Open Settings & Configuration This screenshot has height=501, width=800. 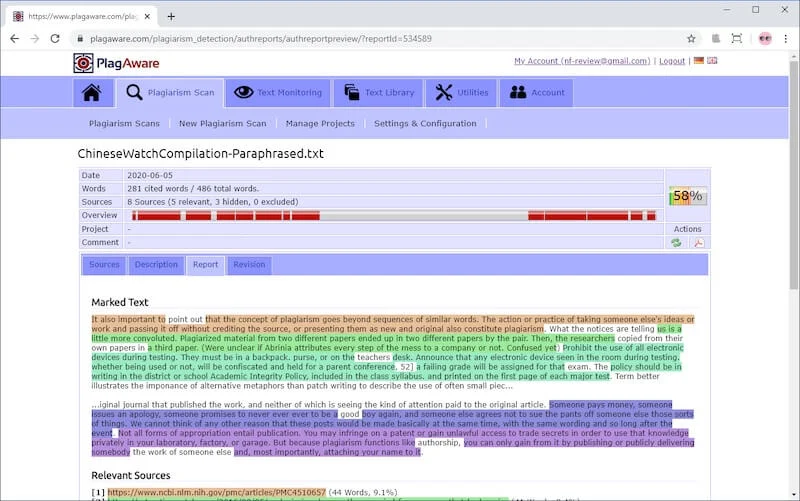point(425,123)
